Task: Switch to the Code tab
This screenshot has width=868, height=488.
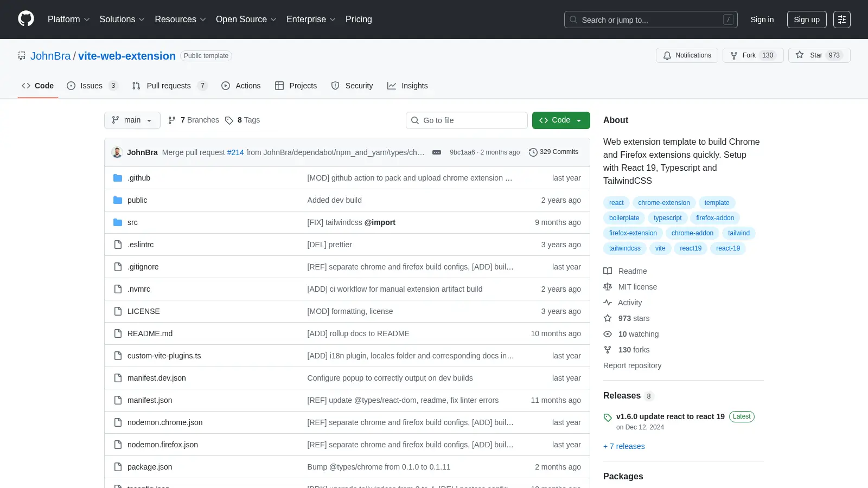Action: (x=38, y=86)
